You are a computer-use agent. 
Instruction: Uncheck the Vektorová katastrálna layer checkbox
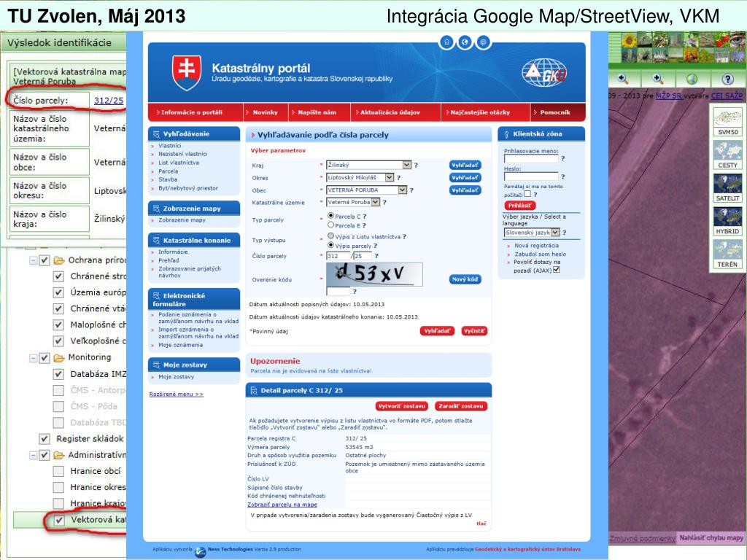click(59, 520)
